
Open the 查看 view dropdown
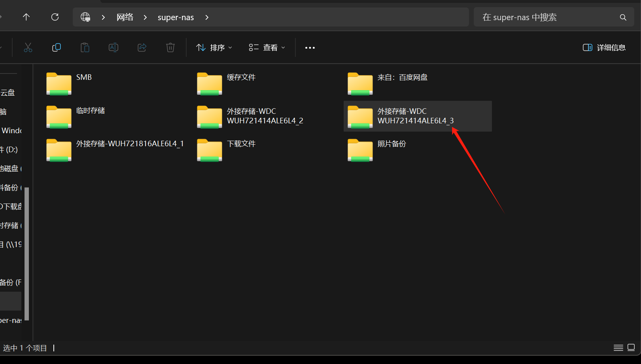click(267, 48)
